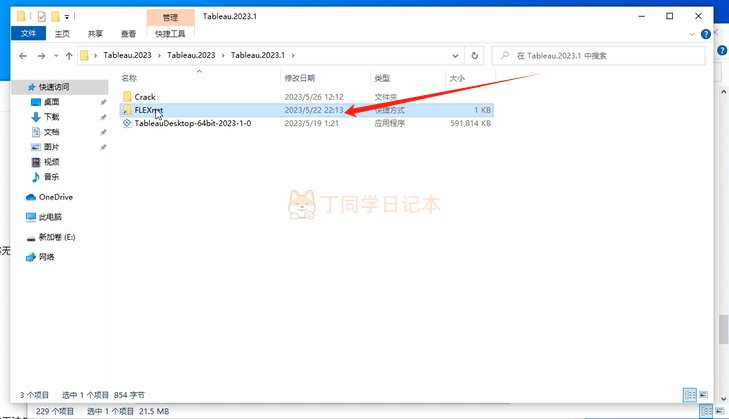Expand address bar history dropdown
729x419 pixels.
[x=455, y=56]
